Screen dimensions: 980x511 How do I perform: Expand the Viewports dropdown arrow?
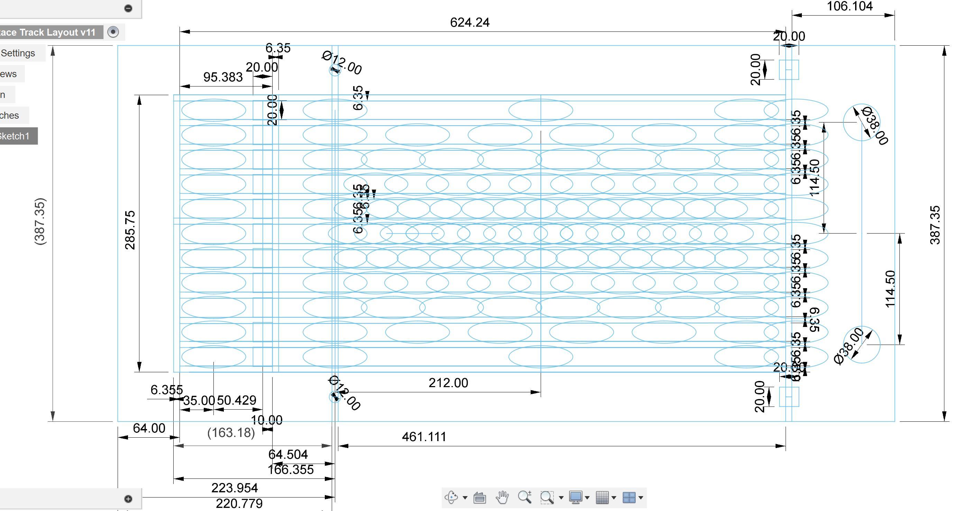tap(641, 498)
